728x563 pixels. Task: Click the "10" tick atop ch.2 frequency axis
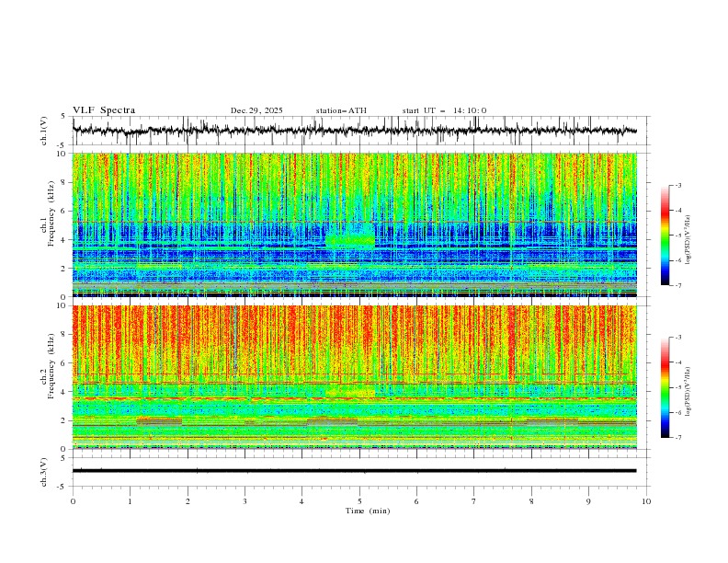[63, 305]
